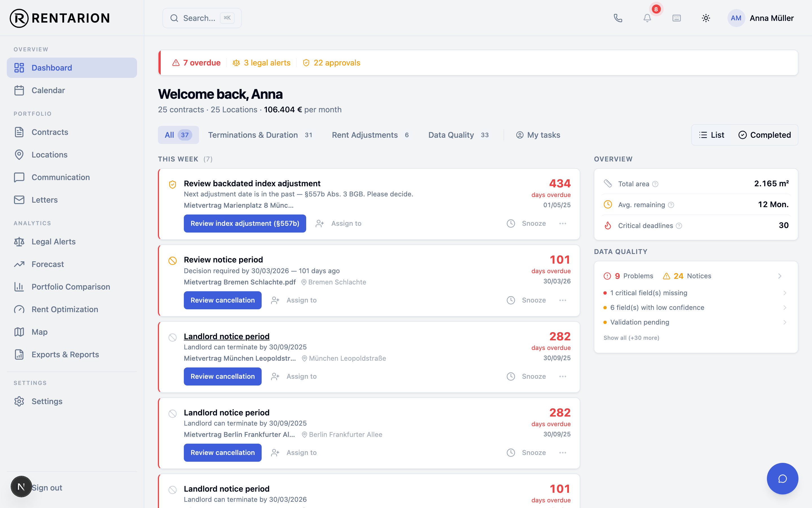This screenshot has width=812, height=508.
Task: Open Settings in sidebar
Action: [x=72, y=401]
